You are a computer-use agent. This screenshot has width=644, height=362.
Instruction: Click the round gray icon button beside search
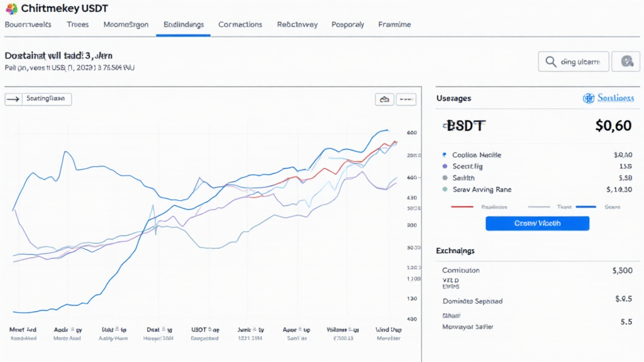point(626,62)
